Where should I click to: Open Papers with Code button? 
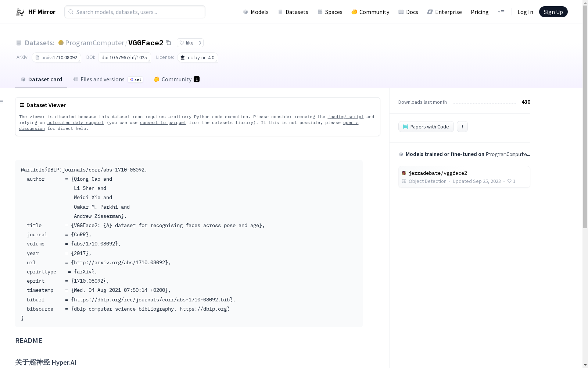pyautogui.click(x=426, y=127)
